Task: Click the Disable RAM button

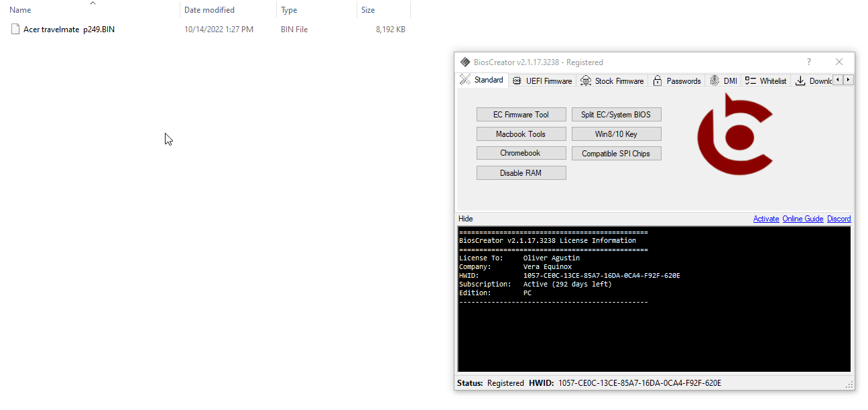Action: [x=521, y=173]
